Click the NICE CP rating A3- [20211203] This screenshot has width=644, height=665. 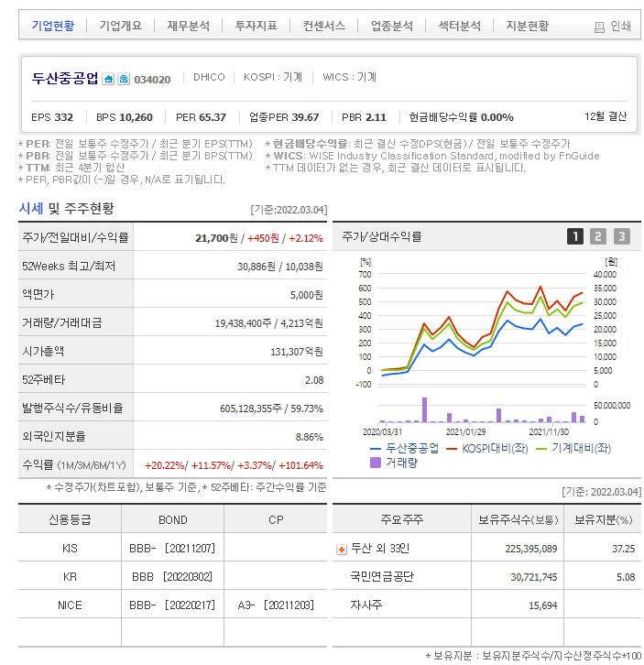point(276,605)
